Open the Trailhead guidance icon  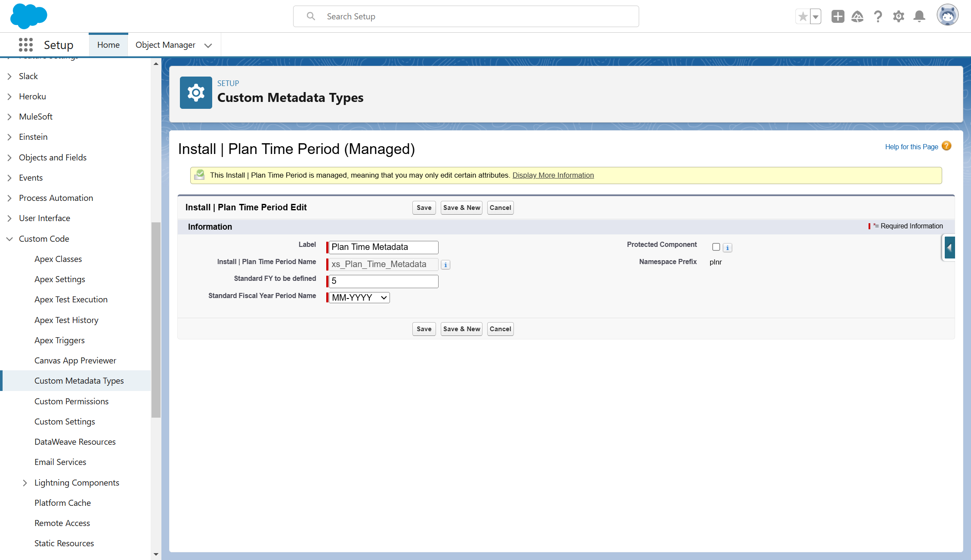tap(857, 17)
